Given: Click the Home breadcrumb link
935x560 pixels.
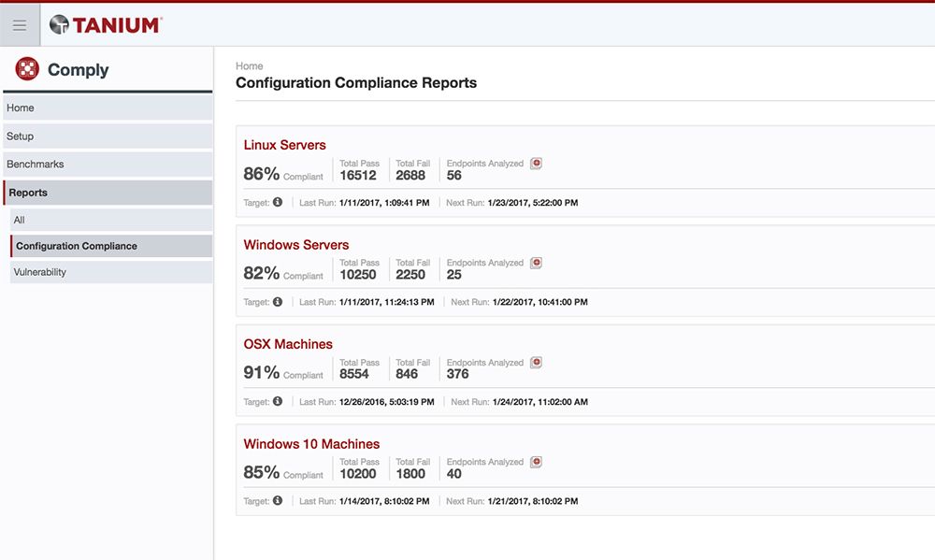Looking at the screenshot, I should 250,66.
